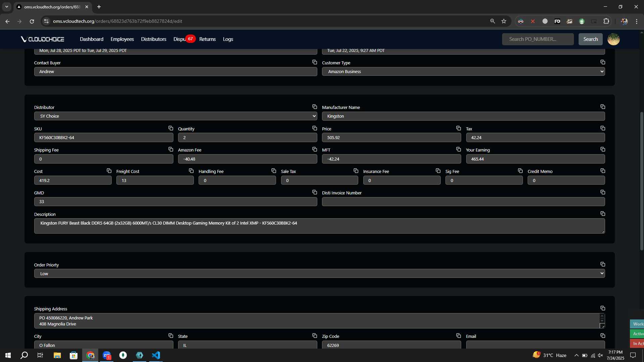
Task: Copy the SKU value
Action: tap(170, 128)
